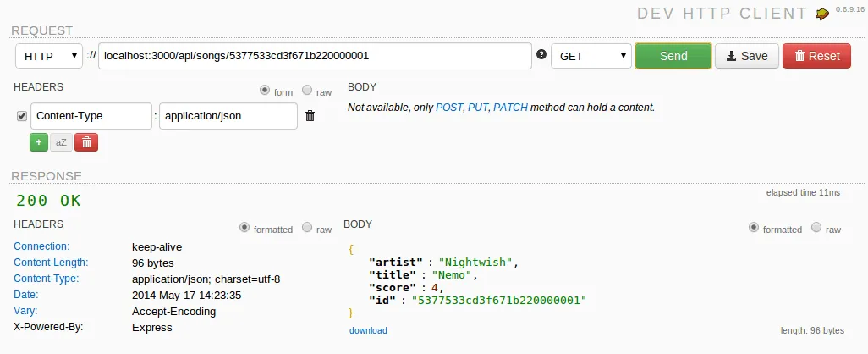Click the red delete all headers button
The height and width of the screenshot is (354, 868).
pos(86,142)
